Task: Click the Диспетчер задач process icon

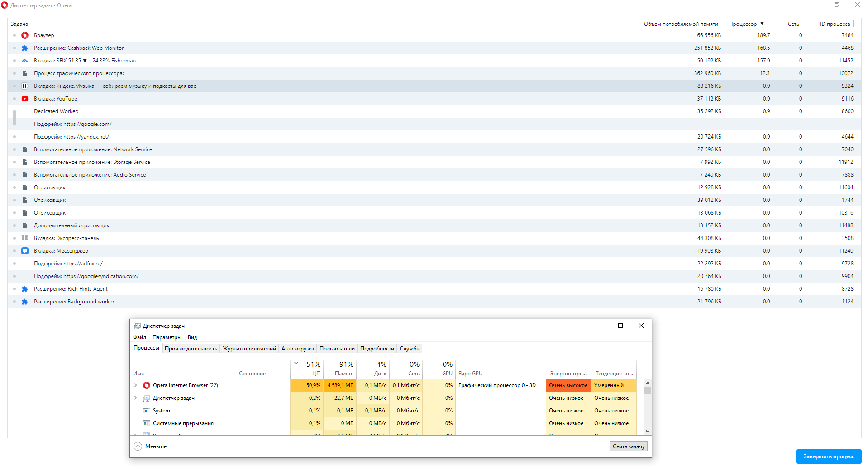Action: pos(146,398)
